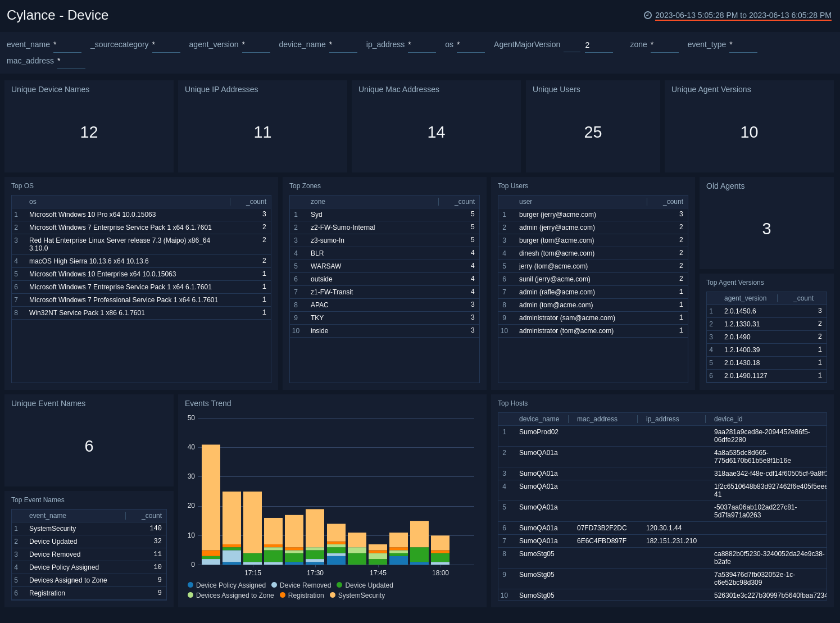840x623 pixels.
Task: Click the _sourcecategory filter field
Action: [x=165, y=46]
